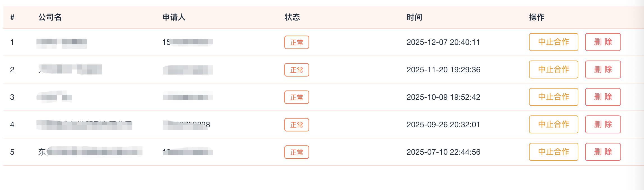The image size is (644, 190).
Task: Click the 状态 column header
Action: tap(292, 17)
